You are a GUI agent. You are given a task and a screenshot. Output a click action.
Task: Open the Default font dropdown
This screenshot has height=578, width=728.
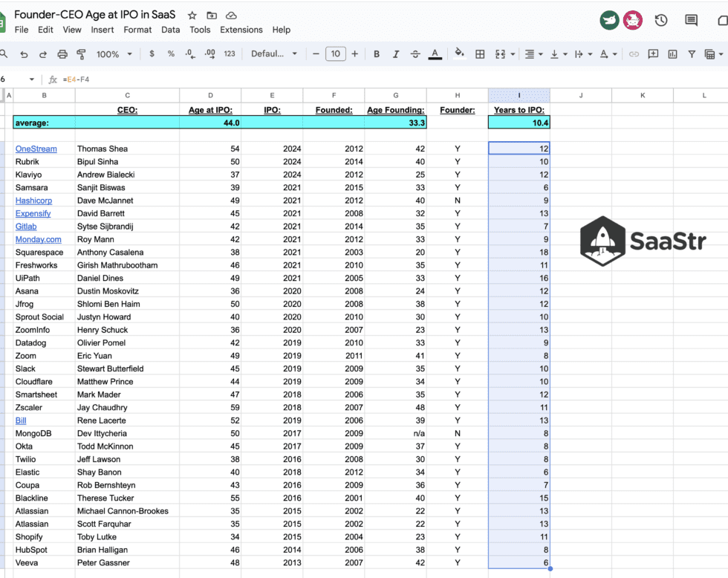tap(274, 53)
